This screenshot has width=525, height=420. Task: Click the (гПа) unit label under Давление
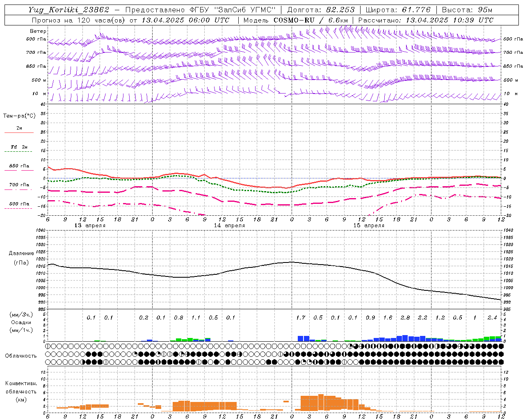point(21,263)
